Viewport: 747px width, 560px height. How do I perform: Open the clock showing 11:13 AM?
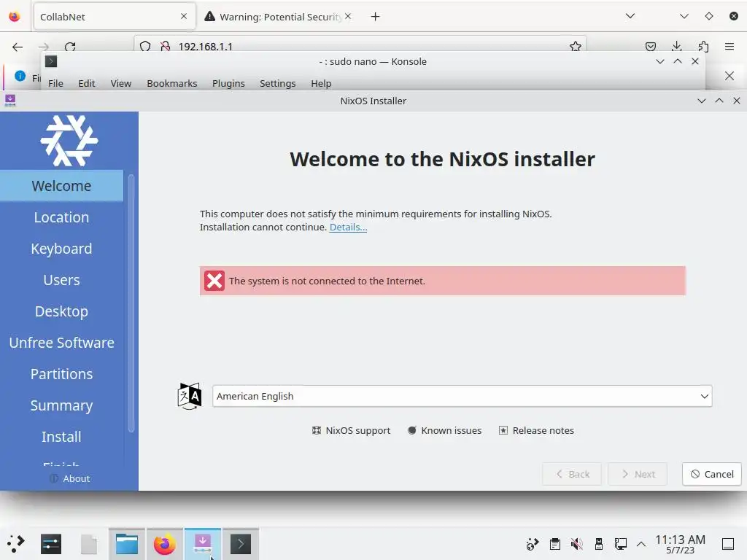[x=680, y=544]
